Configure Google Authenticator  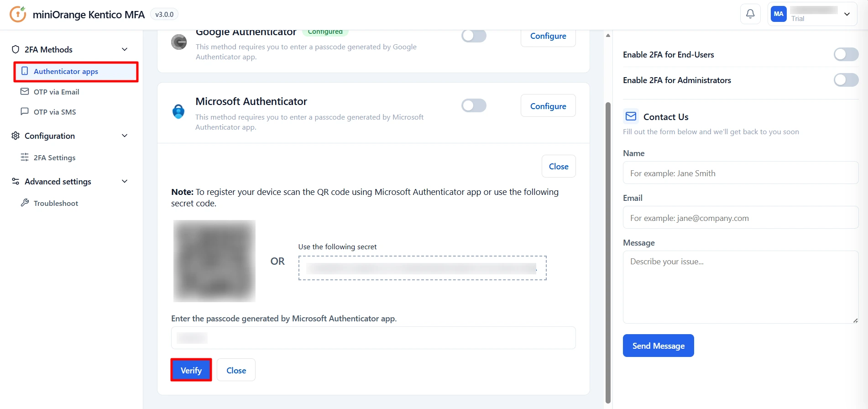coord(548,36)
